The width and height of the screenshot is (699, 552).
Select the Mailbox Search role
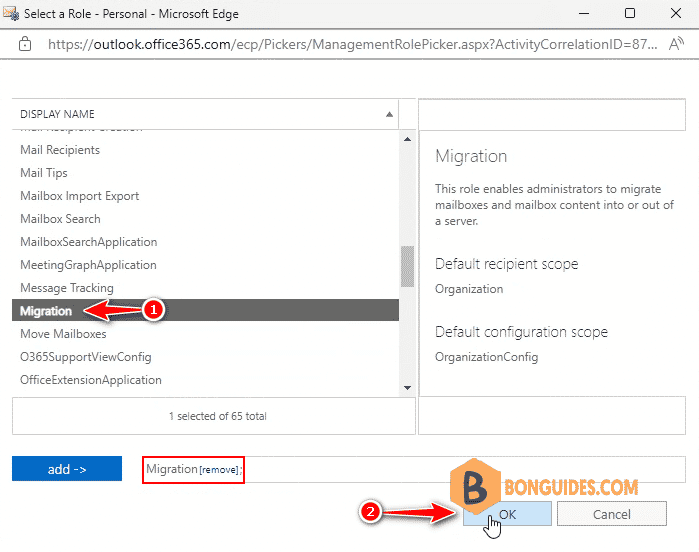coord(60,219)
